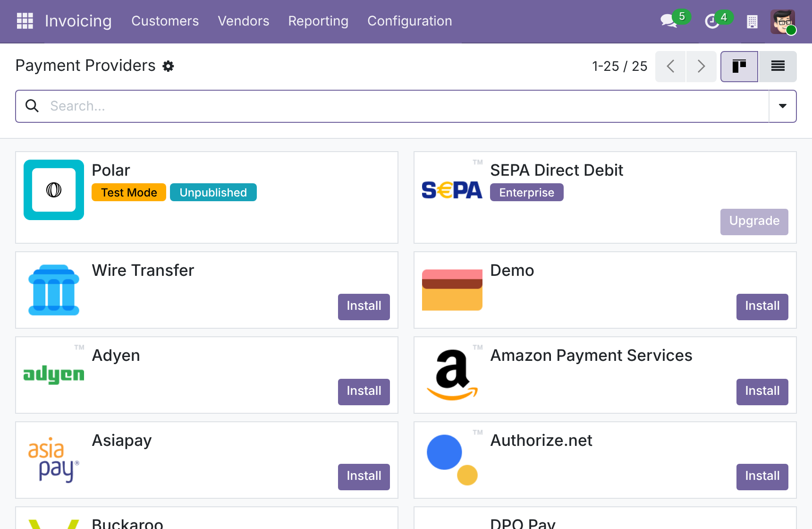Viewport: 812px width, 529px height.
Task: Click the search magnifier icon
Action: coord(32,106)
